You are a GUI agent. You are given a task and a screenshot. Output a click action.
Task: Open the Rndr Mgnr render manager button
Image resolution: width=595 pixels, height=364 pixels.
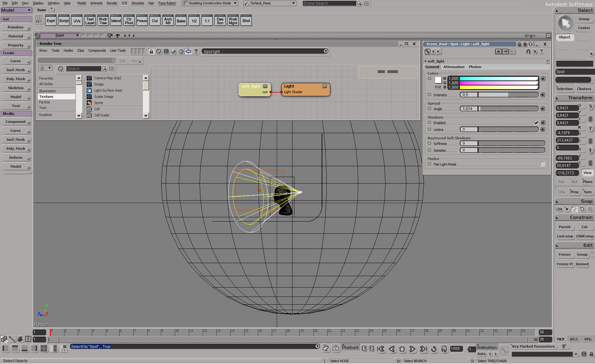(233, 21)
